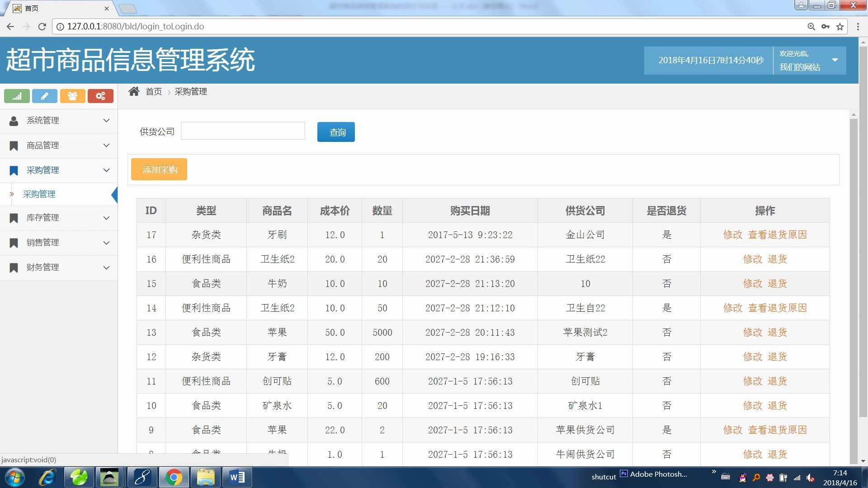Image resolution: width=868 pixels, height=488 pixels.
Task: Click the 金山公司 supplier cell
Action: pos(585,235)
